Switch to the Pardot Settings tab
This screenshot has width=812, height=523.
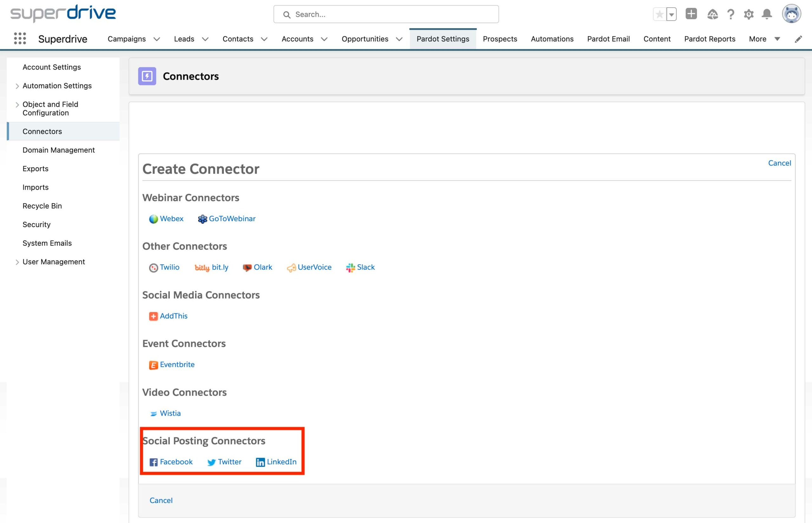click(443, 39)
